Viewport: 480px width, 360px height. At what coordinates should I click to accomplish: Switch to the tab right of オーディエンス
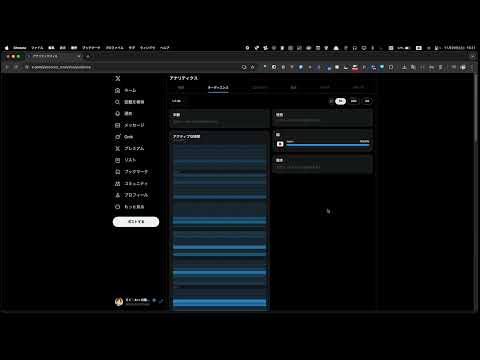pos(260,87)
